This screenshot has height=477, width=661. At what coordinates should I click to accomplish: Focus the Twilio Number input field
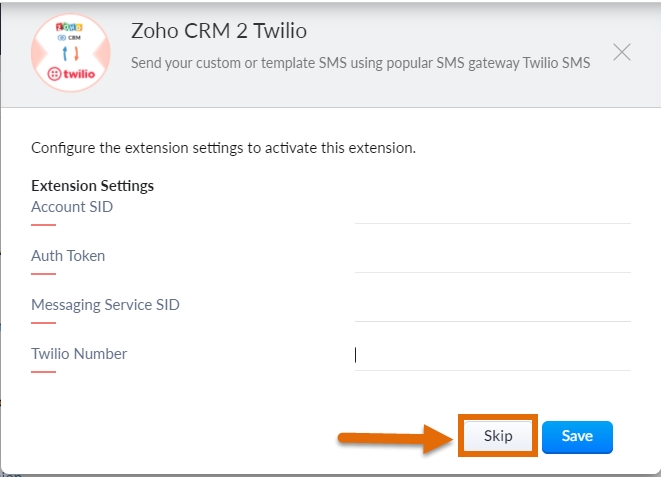point(493,358)
